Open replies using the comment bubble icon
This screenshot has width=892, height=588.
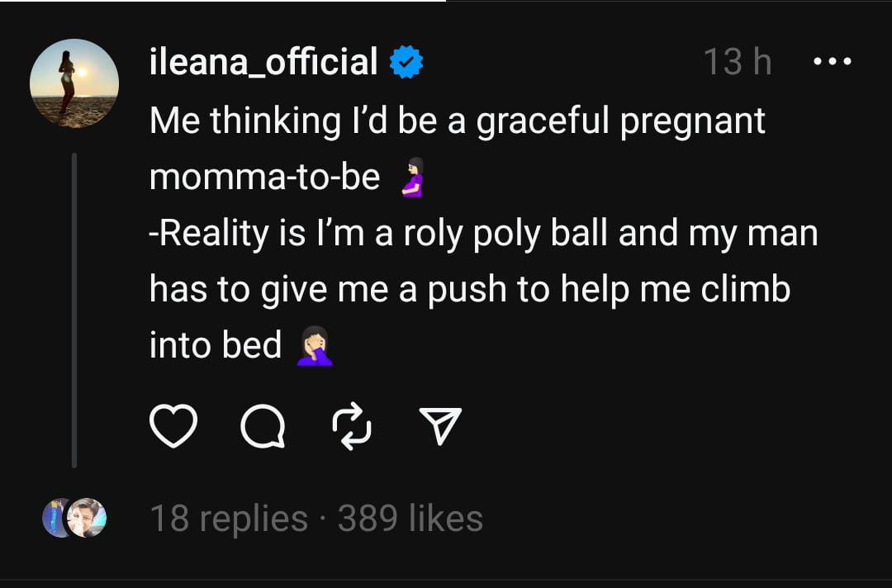pyautogui.click(x=262, y=427)
